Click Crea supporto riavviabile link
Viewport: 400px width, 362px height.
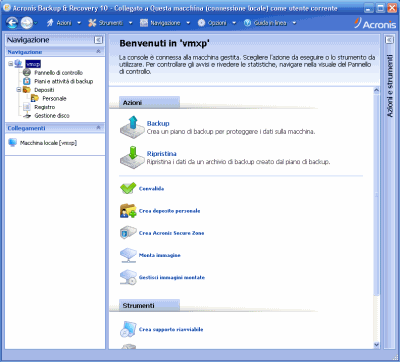pos(171,330)
